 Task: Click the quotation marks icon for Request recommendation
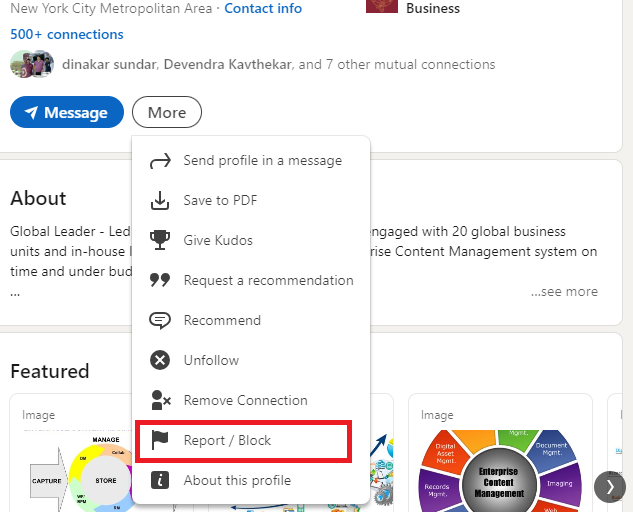(x=160, y=280)
